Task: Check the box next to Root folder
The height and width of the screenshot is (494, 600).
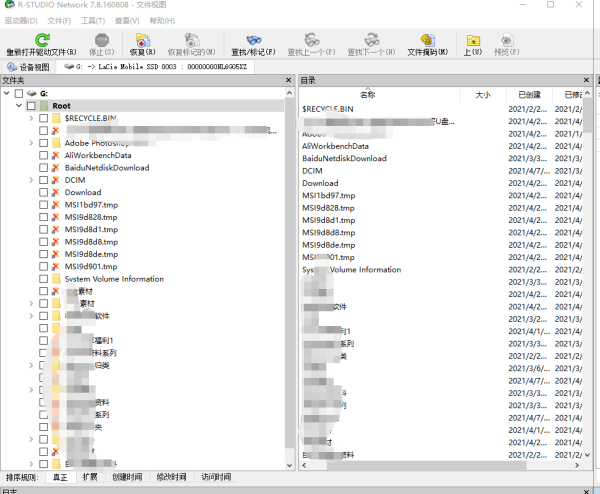Action: 31,106
